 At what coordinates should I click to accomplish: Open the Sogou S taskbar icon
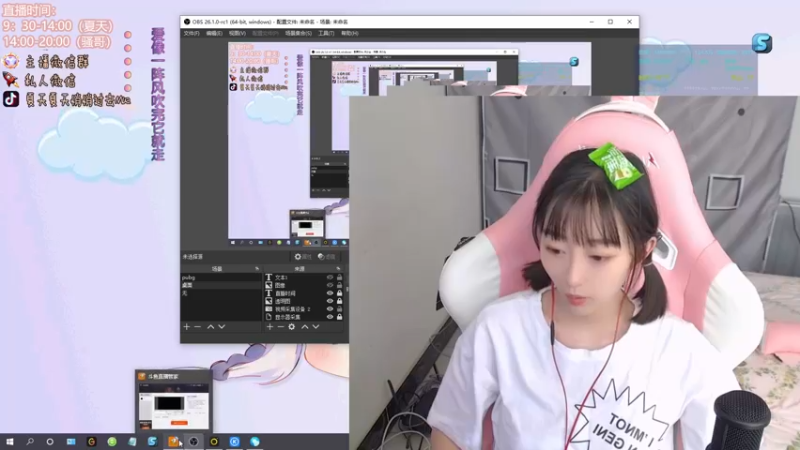[x=152, y=442]
